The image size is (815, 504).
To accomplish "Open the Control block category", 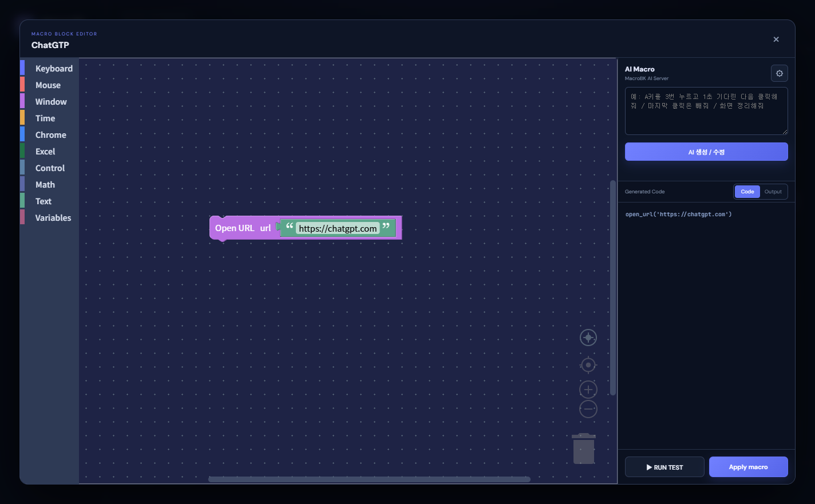I will [49, 168].
